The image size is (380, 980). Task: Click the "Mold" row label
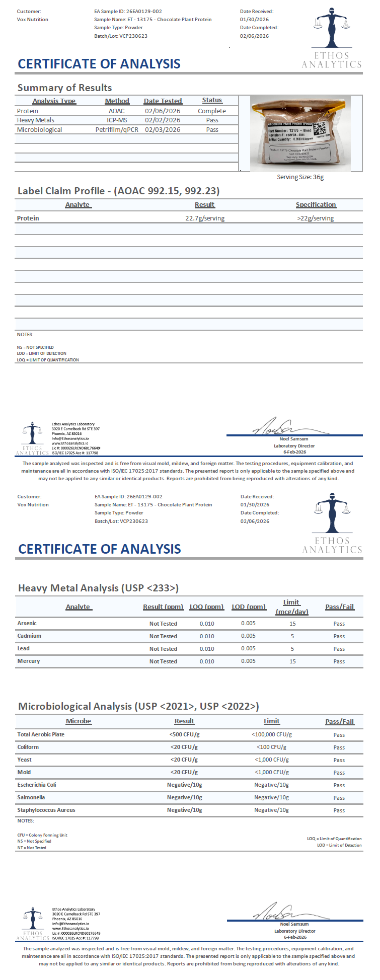click(24, 773)
